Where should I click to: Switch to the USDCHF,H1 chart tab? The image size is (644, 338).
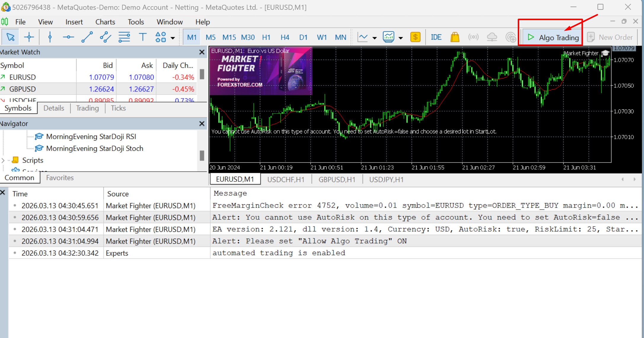pos(285,179)
